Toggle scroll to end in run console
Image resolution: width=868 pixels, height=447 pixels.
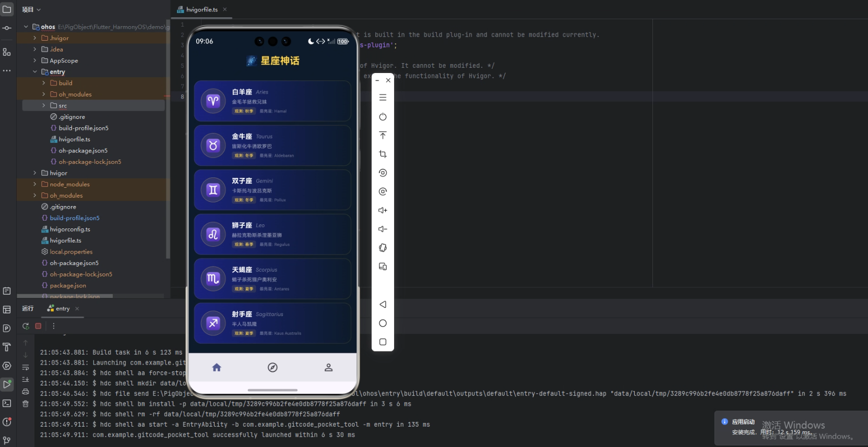[26, 379]
